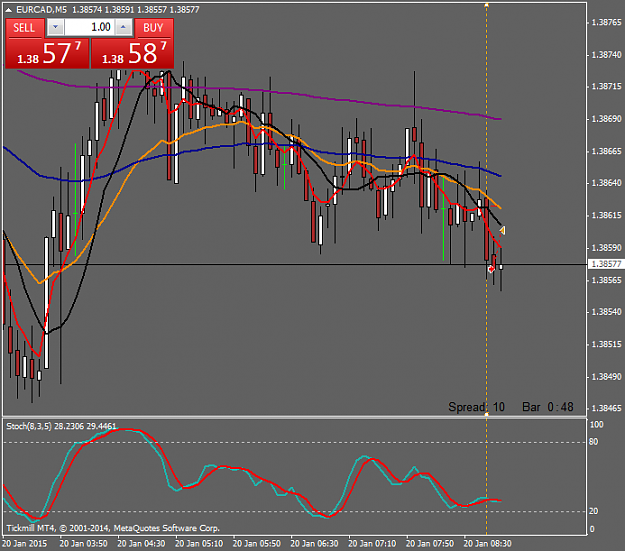Click the 1.38765 price scale label

tap(606, 22)
